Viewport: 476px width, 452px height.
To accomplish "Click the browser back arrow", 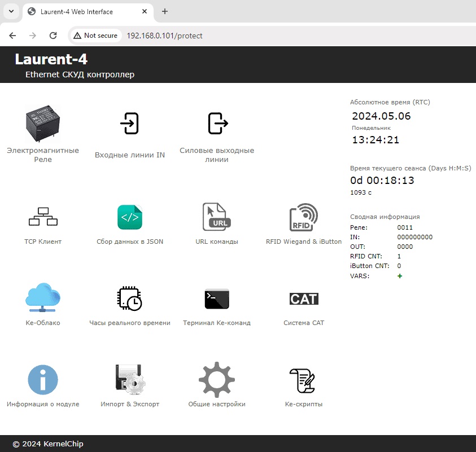I will pyautogui.click(x=12, y=36).
